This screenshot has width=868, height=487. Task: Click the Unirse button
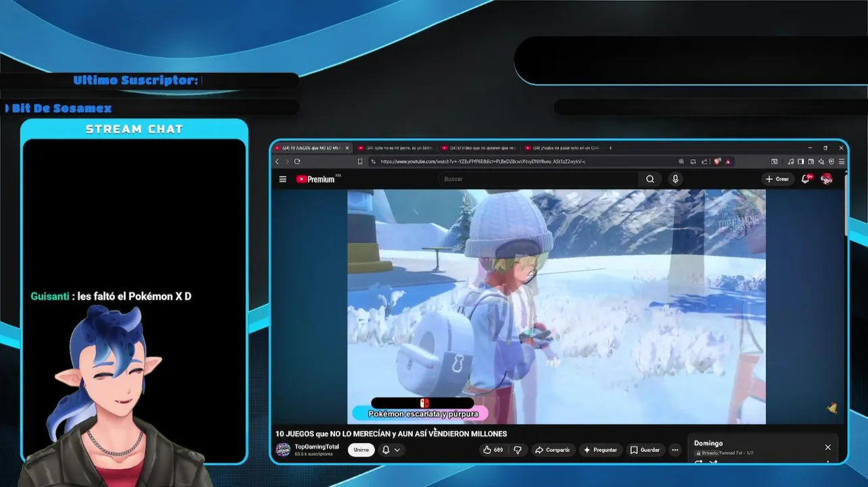tap(361, 450)
